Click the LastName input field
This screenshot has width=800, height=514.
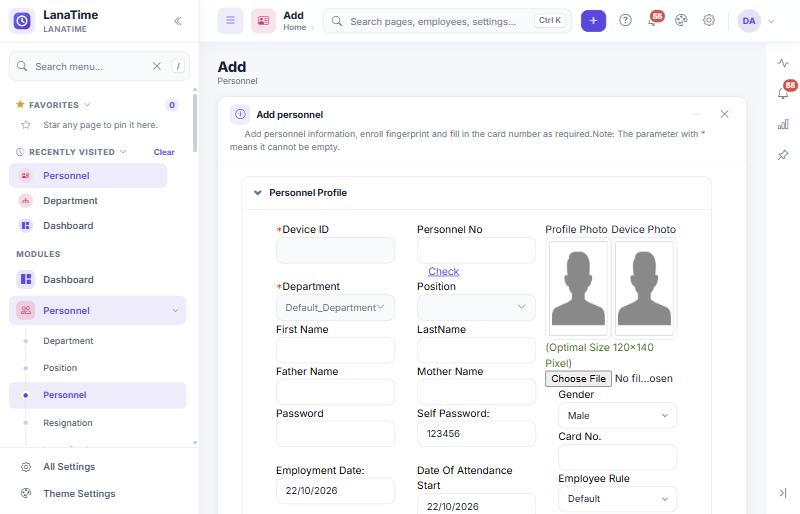point(476,350)
